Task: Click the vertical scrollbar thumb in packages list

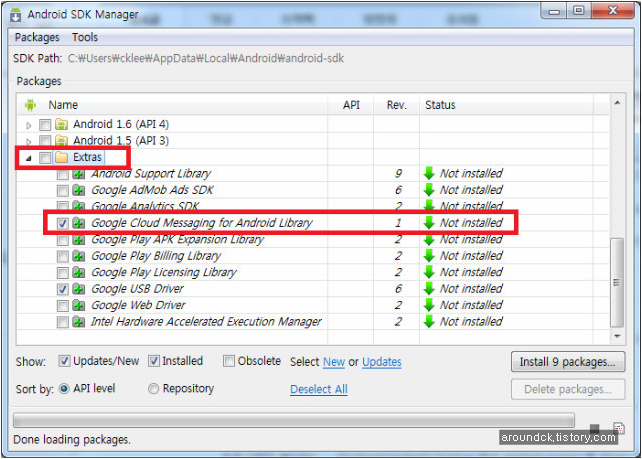Action: click(x=617, y=283)
